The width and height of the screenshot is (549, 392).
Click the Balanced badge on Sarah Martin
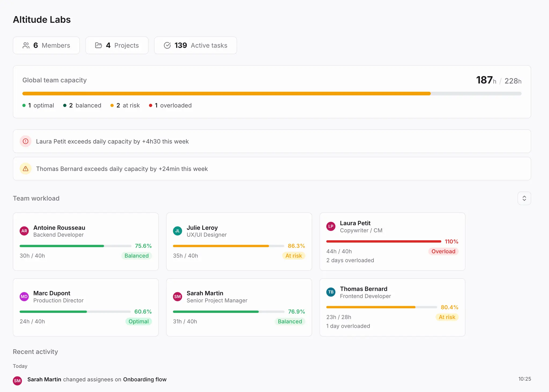pyautogui.click(x=290, y=321)
